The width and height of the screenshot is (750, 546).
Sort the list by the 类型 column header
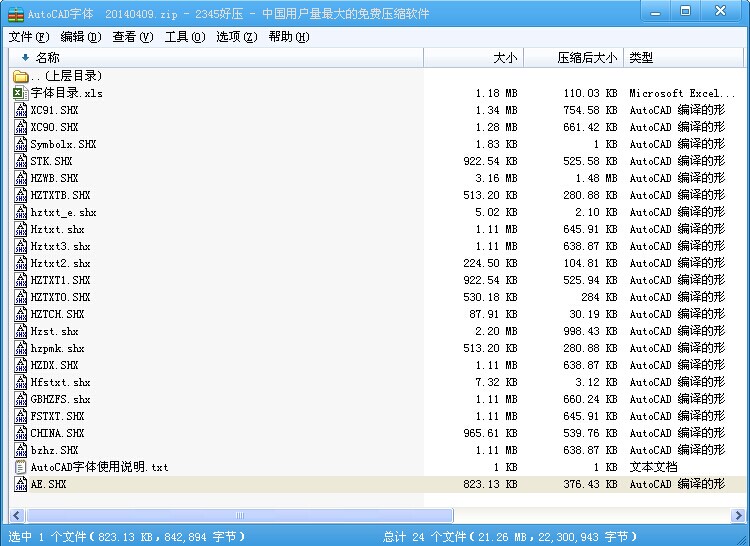click(684, 58)
